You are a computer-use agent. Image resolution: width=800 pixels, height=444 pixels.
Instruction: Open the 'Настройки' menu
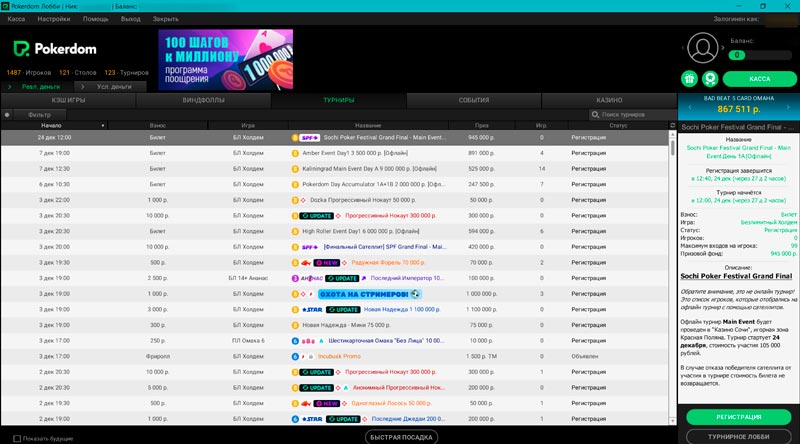(53, 19)
